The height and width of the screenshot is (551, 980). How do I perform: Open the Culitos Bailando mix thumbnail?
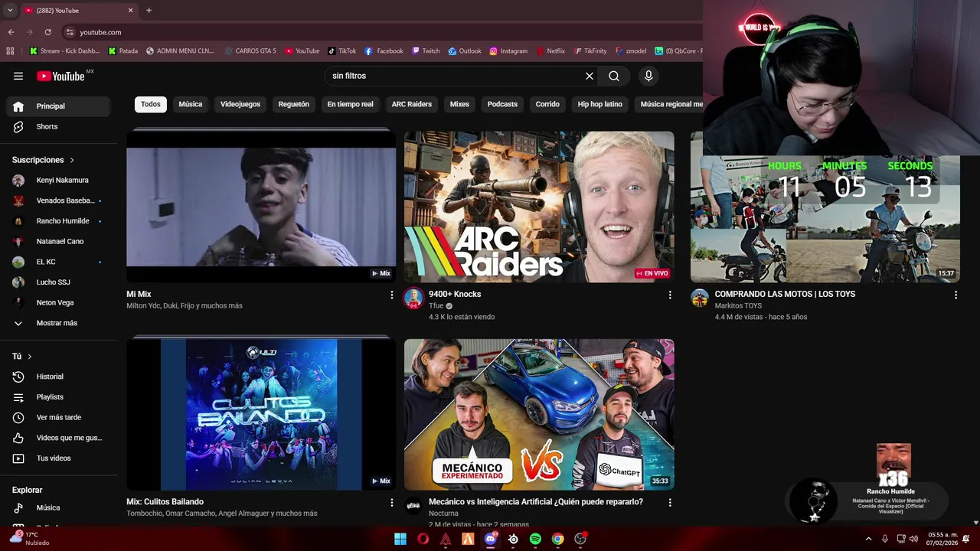point(261,415)
